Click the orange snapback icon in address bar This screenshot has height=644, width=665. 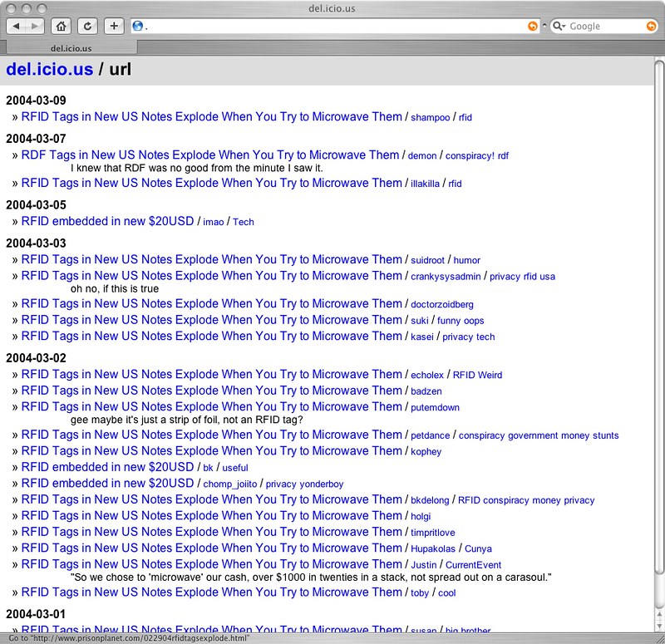[x=532, y=27]
